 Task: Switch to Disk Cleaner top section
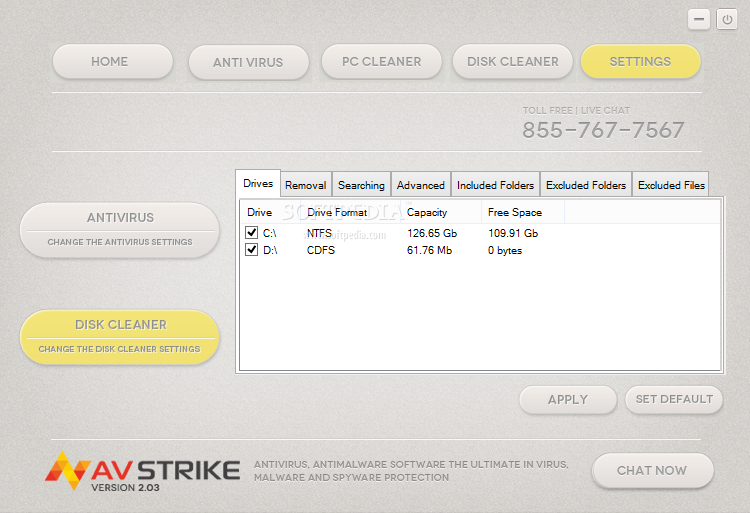[512, 61]
